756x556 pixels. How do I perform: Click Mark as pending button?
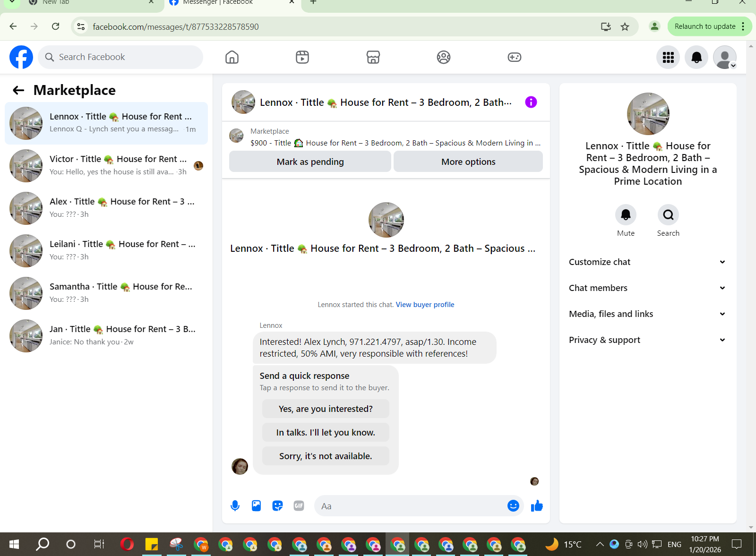[310, 162]
